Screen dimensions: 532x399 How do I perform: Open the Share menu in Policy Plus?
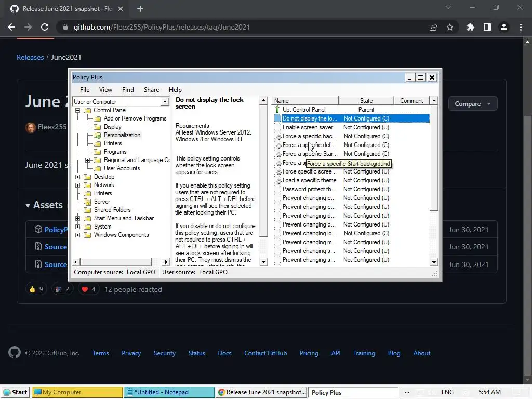151,90
